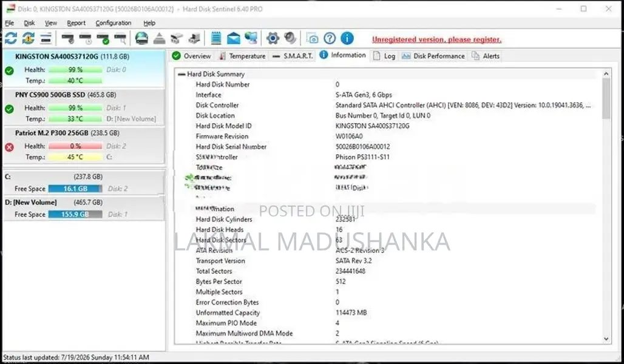Click the camera screenshot icon
The height and width of the screenshot is (364, 624).
coord(312,38)
